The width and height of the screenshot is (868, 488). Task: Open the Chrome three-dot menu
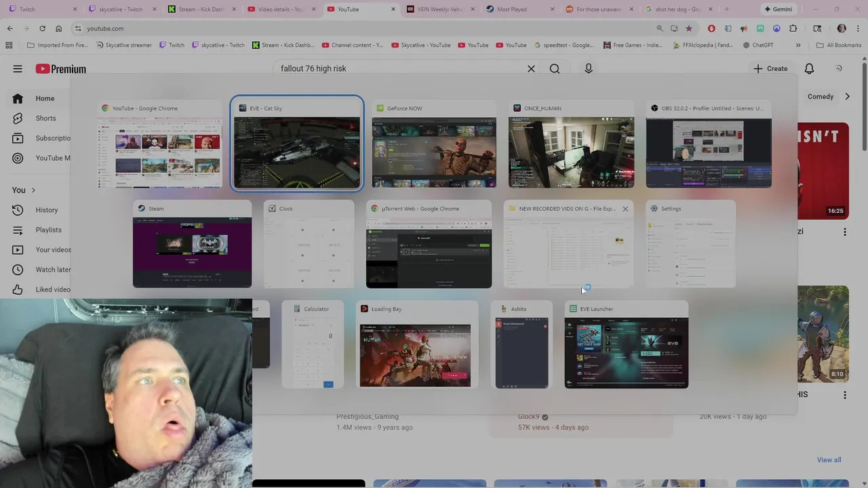coord(856,28)
